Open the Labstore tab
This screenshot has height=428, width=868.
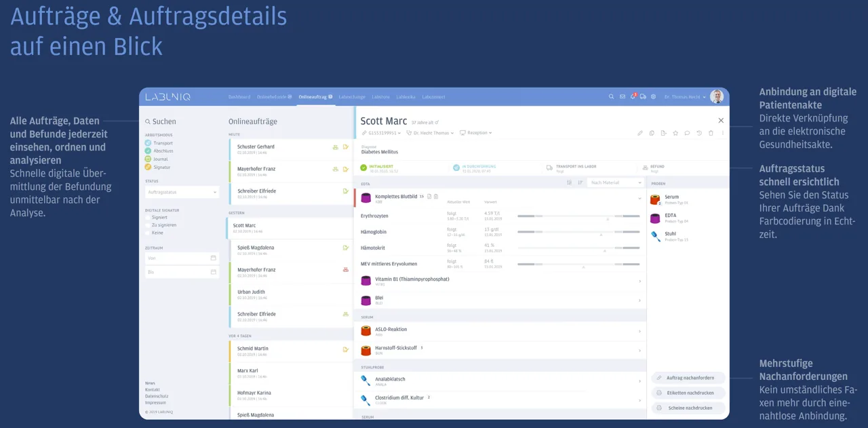click(x=380, y=97)
